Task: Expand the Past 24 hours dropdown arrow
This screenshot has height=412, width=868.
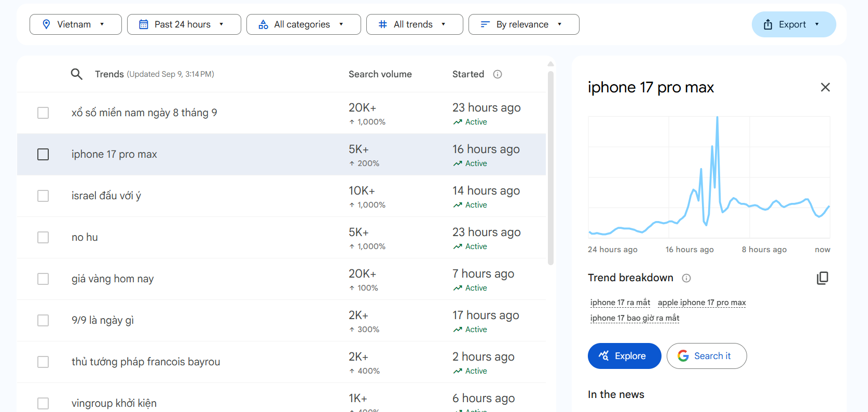Action: (221, 24)
